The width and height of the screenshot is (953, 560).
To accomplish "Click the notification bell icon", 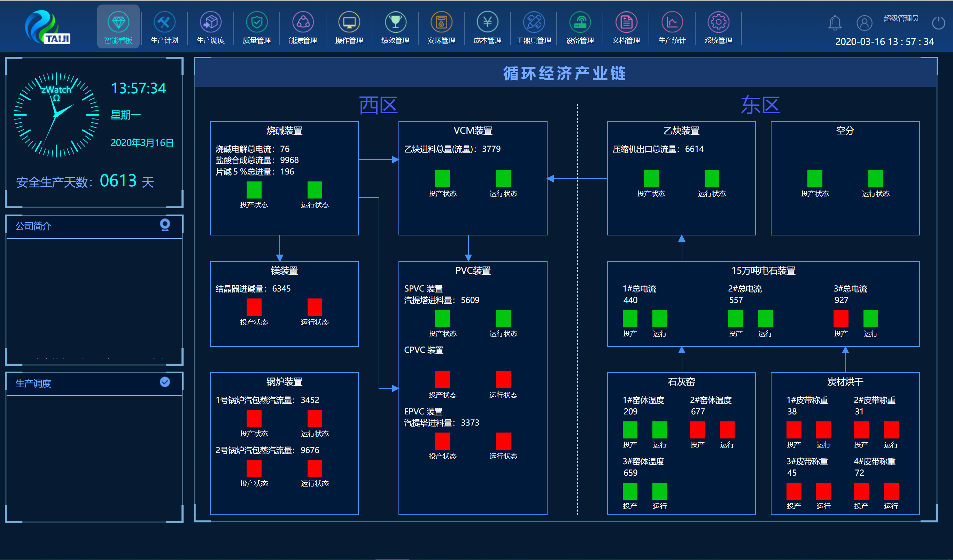I will click(835, 23).
